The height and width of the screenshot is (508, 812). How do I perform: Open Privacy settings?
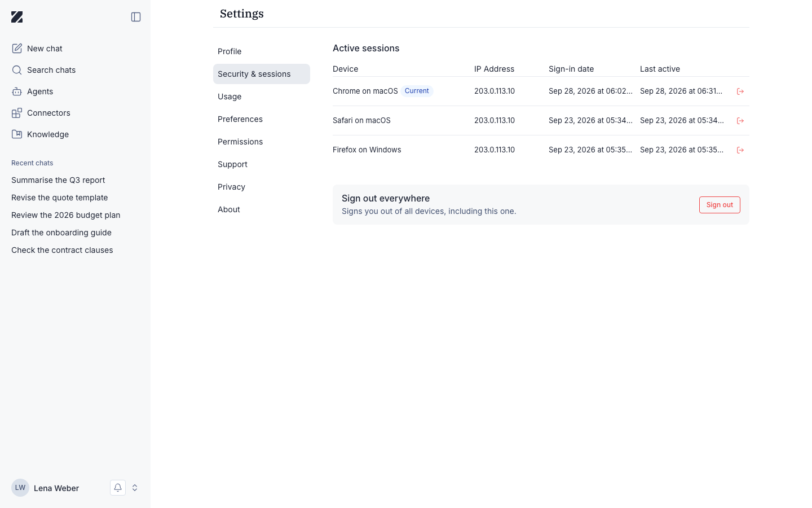tap(262, 187)
